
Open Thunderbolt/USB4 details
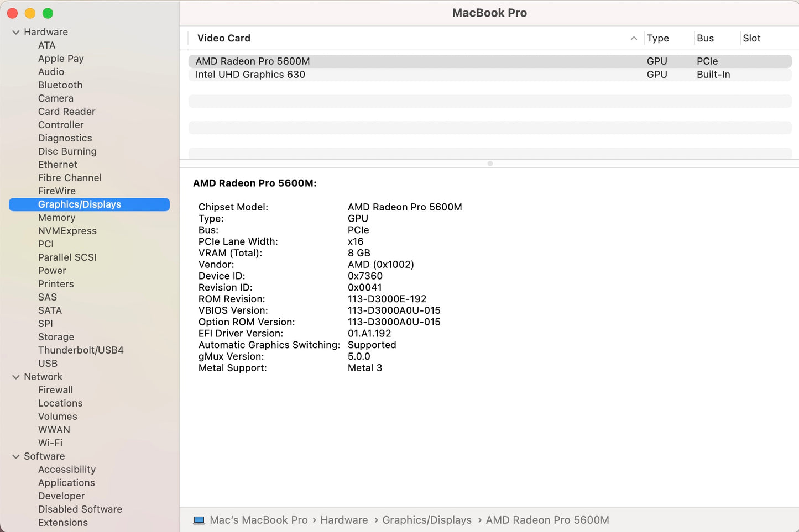click(80, 350)
